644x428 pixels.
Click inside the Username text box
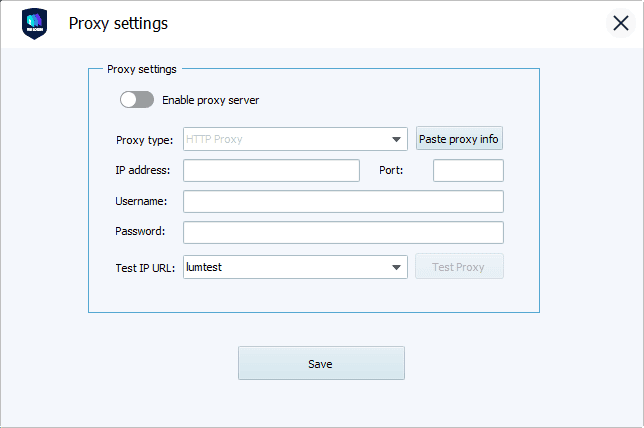[x=343, y=201]
